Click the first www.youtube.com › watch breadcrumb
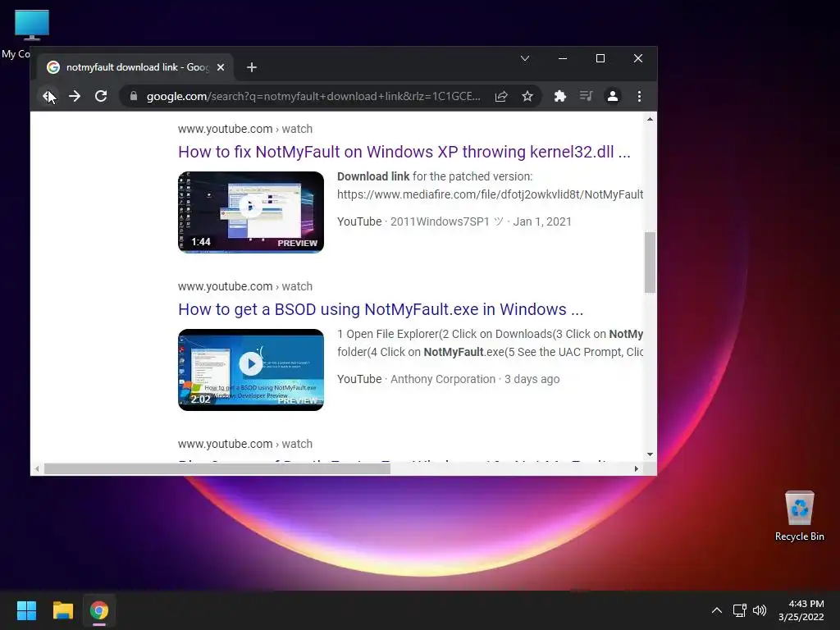 coord(244,129)
